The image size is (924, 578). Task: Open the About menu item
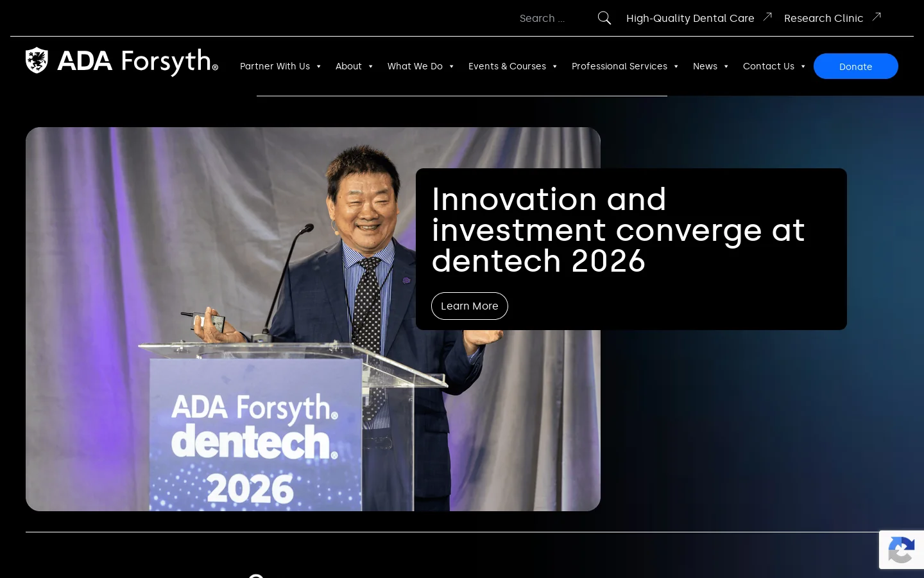(x=348, y=66)
